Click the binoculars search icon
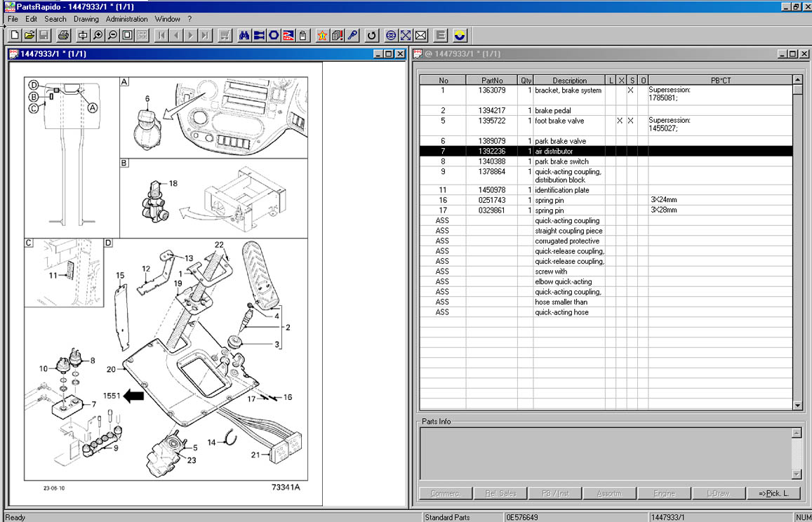The height and width of the screenshot is (522, 812). pyautogui.click(x=244, y=35)
